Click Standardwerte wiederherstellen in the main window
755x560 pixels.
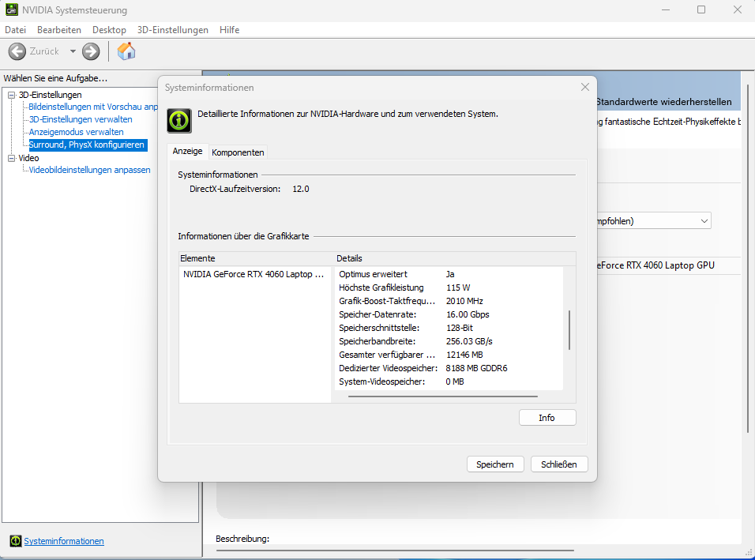pyautogui.click(x=664, y=102)
